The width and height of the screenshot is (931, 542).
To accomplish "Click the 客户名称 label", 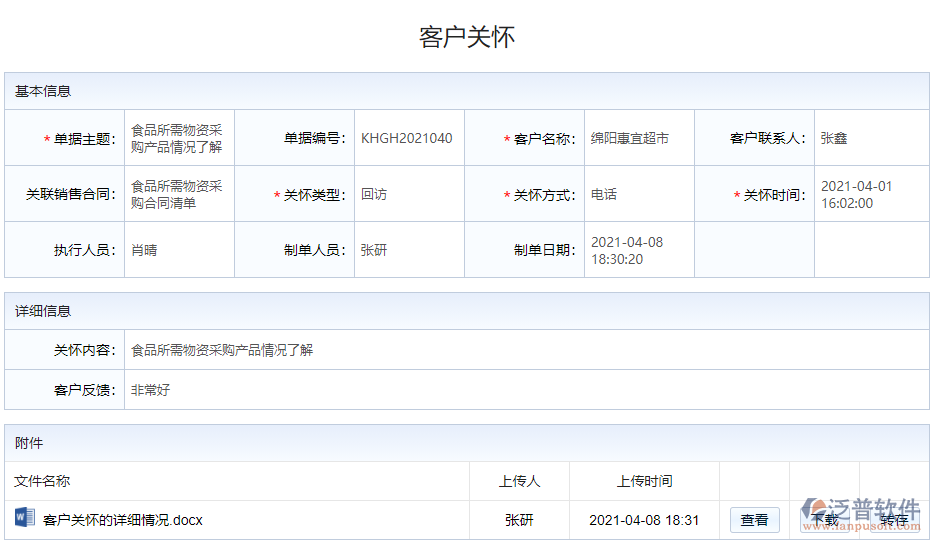I will coord(544,138).
